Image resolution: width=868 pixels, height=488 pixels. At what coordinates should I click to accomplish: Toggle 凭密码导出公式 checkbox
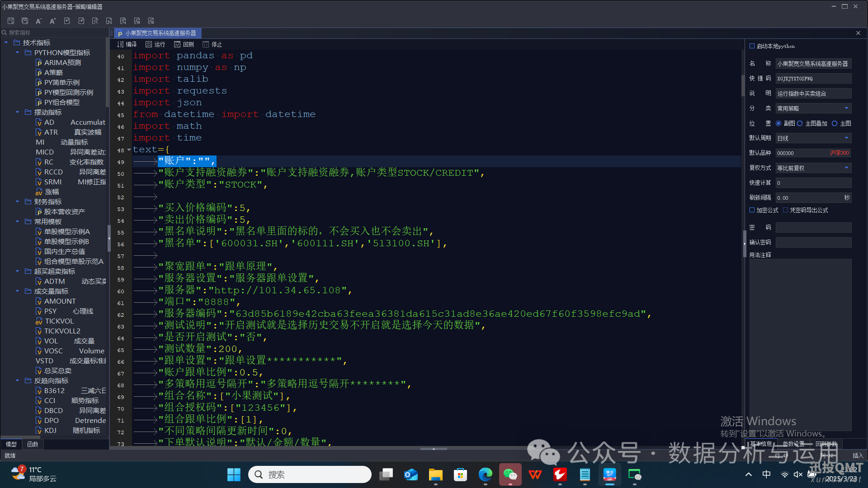tap(786, 210)
